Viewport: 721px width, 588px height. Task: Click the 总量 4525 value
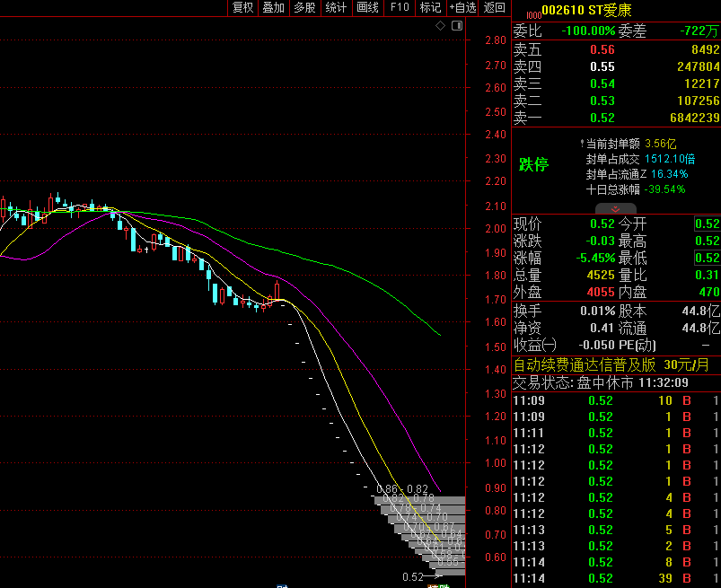(601, 275)
